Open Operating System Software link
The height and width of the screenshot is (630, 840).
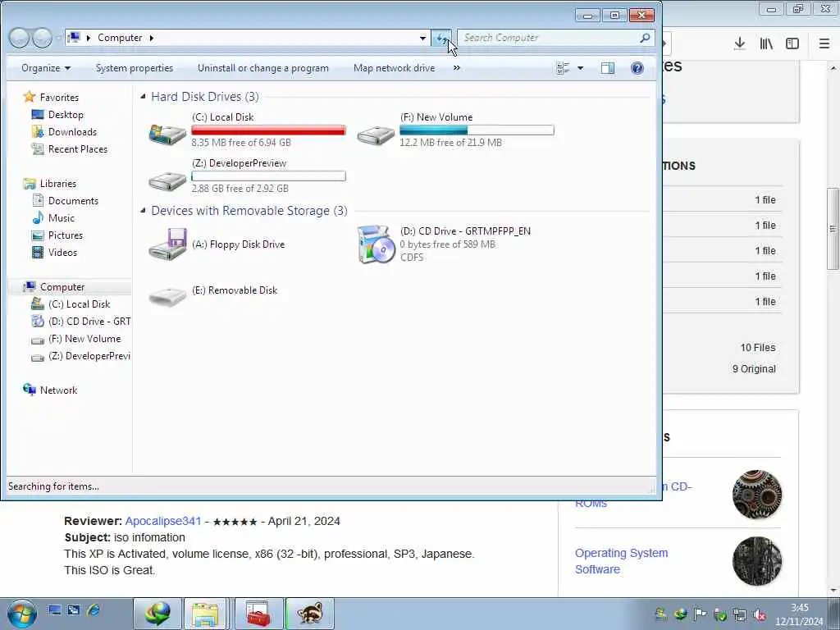622,561
